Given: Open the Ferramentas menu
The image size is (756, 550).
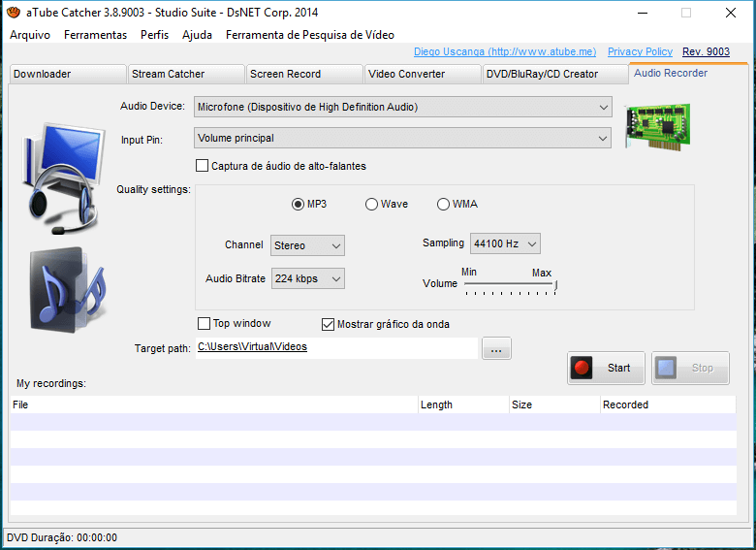Looking at the screenshot, I should [95, 35].
